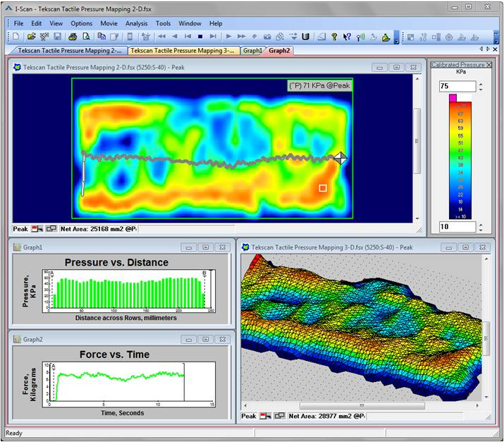Open the Tools menu
The width and height of the screenshot is (504, 442).
(163, 23)
